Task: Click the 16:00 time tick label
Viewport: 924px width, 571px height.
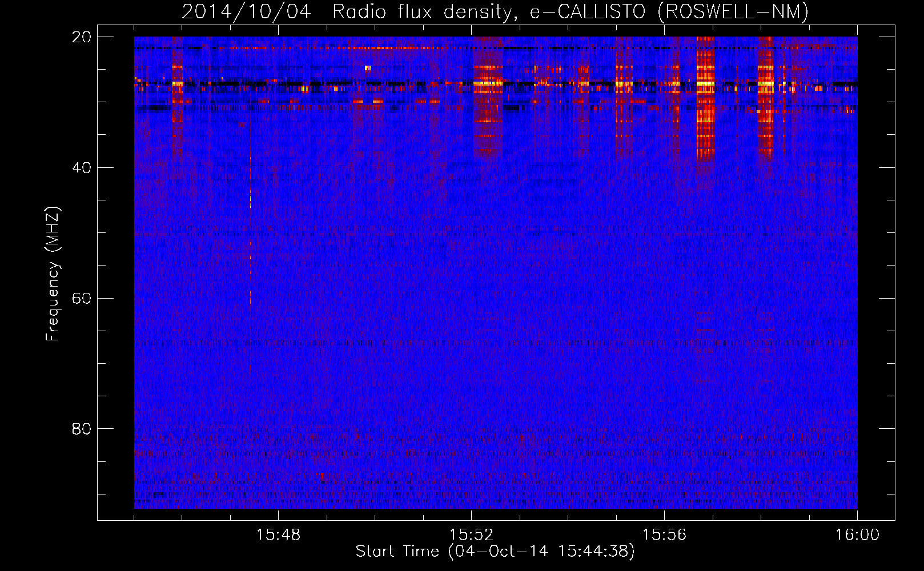Action: point(857,535)
